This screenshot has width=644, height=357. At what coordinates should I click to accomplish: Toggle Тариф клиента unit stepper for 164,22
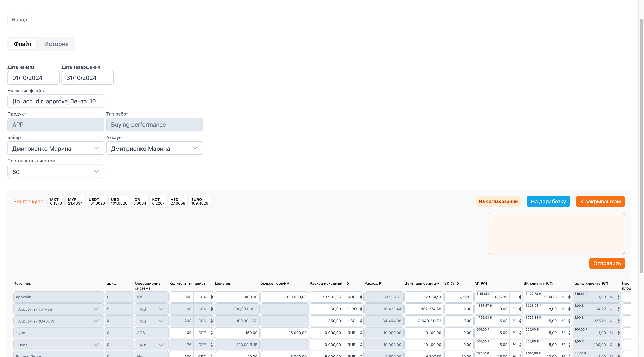point(618,309)
